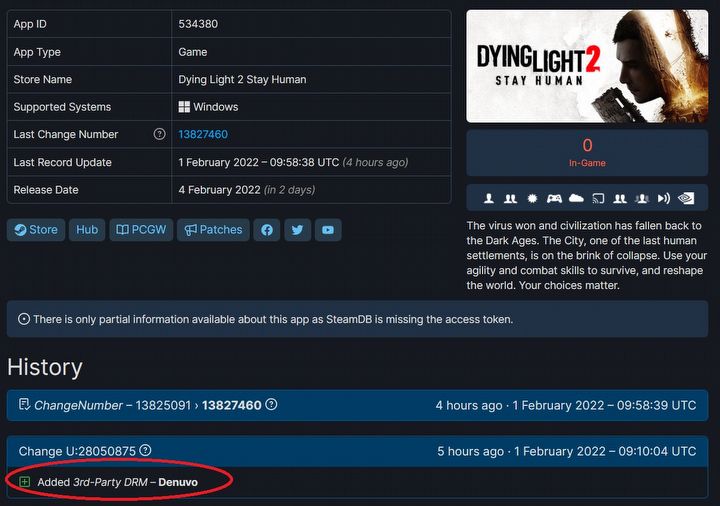Open change number 13827460 link
Image resolution: width=720 pixels, height=506 pixels.
click(203, 135)
